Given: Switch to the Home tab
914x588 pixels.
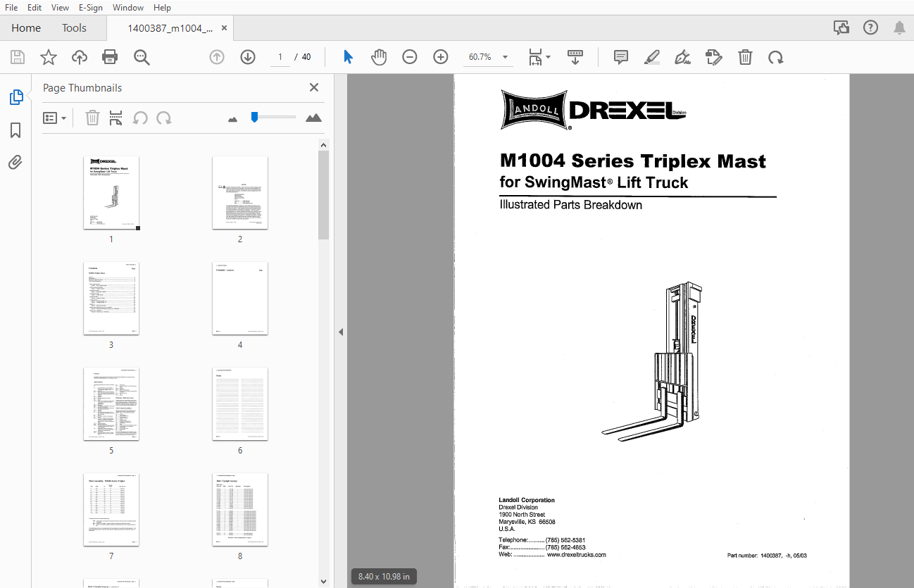Looking at the screenshot, I should tap(26, 28).
